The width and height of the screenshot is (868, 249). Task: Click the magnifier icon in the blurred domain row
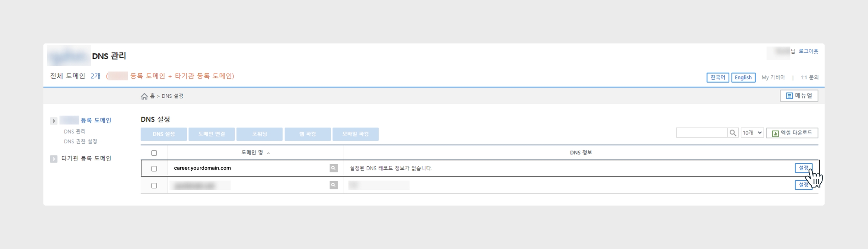click(x=333, y=185)
